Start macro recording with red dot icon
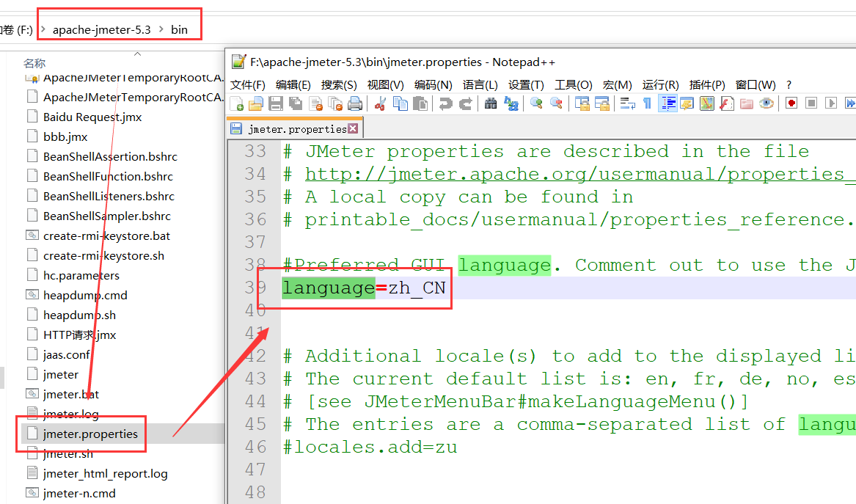The height and width of the screenshot is (504, 856). tap(791, 103)
